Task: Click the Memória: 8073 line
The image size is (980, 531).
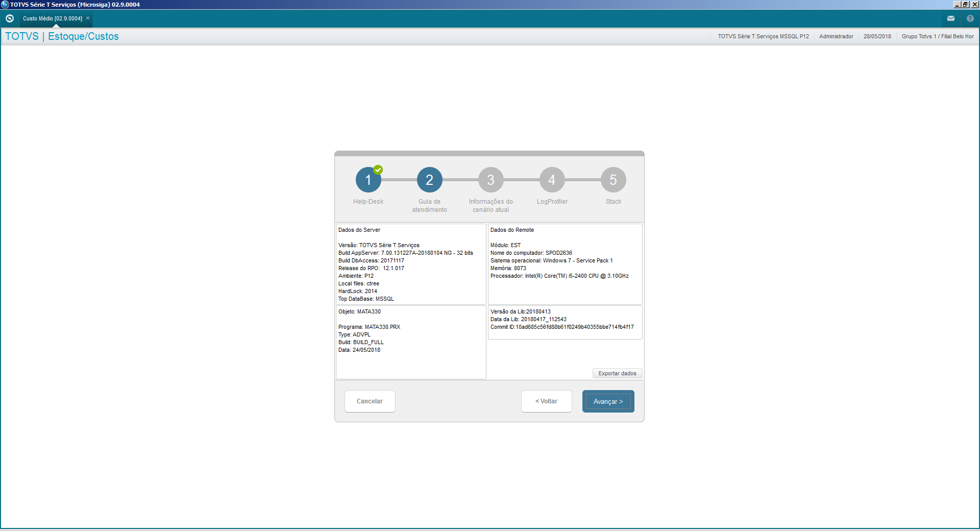Action: 508,268
